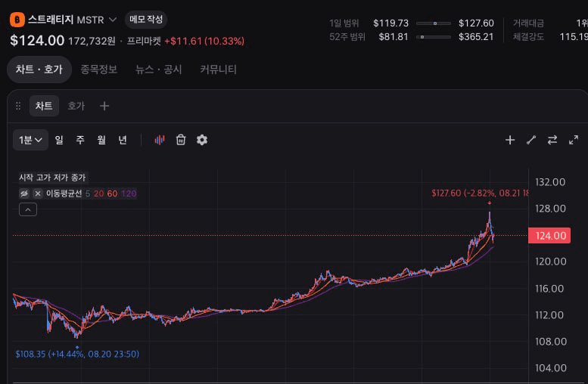Screen dimensions: 588x384
Task: Click the 172,732원 converted price
Action: [x=92, y=41]
